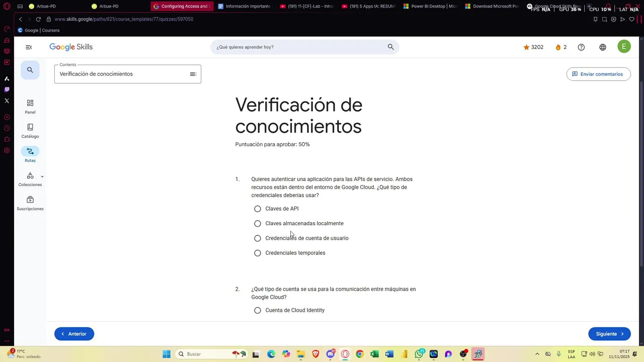The height and width of the screenshot is (362, 644).
Task: Collapse the navigation menu hamburger icon
Action: 29,47
